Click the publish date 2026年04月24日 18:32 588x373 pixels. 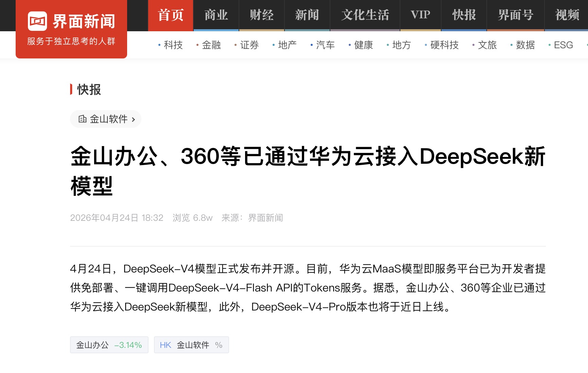coord(117,218)
